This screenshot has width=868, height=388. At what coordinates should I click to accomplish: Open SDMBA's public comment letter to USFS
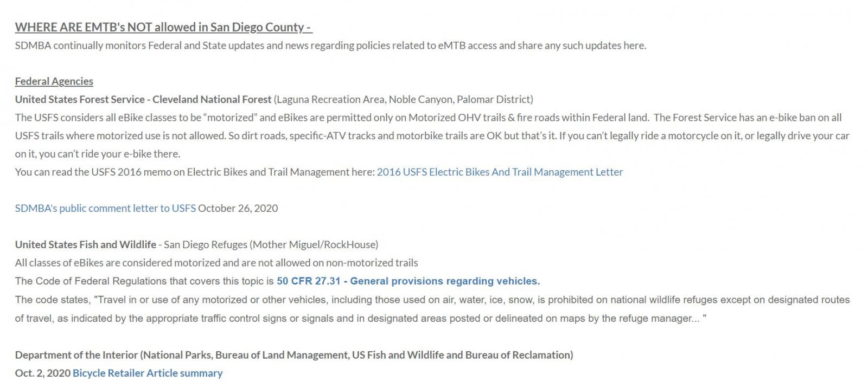pyautogui.click(x=105, y=208)
